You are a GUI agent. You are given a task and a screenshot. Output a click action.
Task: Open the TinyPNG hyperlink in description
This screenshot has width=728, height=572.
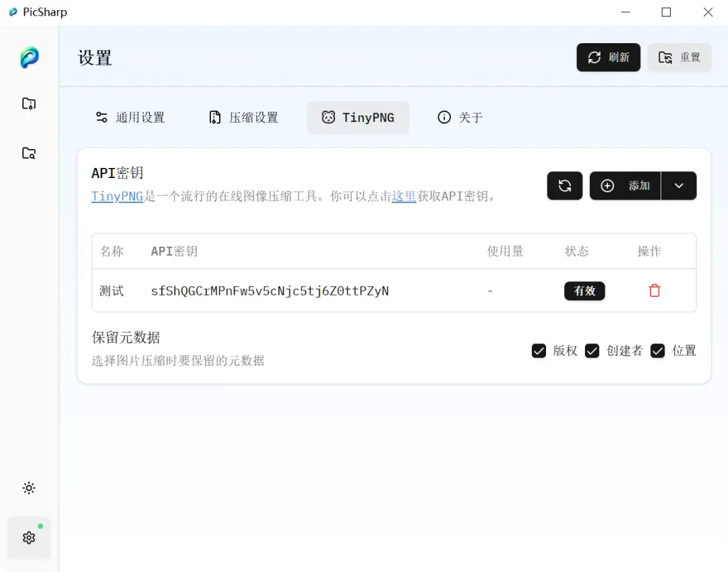click(117, 196)
